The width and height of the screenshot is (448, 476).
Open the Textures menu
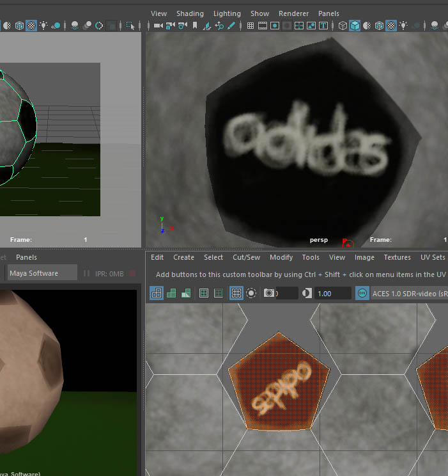(x=397, y=257)
